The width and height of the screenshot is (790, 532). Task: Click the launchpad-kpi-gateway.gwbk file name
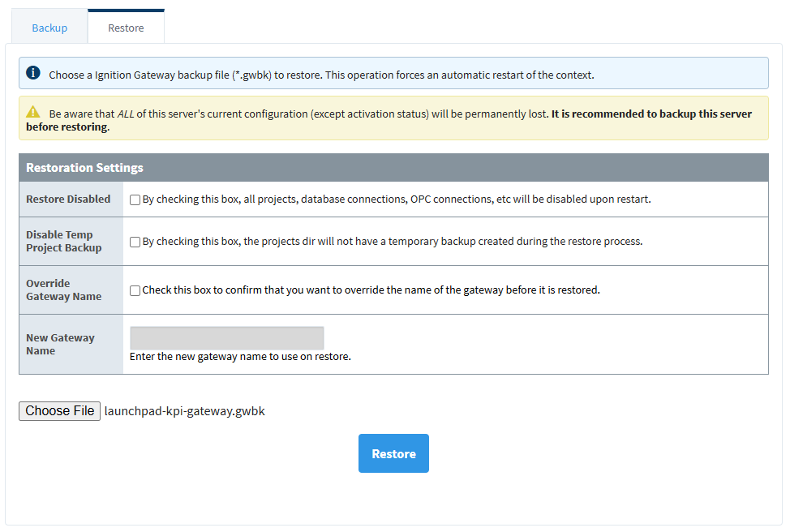pos(185,411)
